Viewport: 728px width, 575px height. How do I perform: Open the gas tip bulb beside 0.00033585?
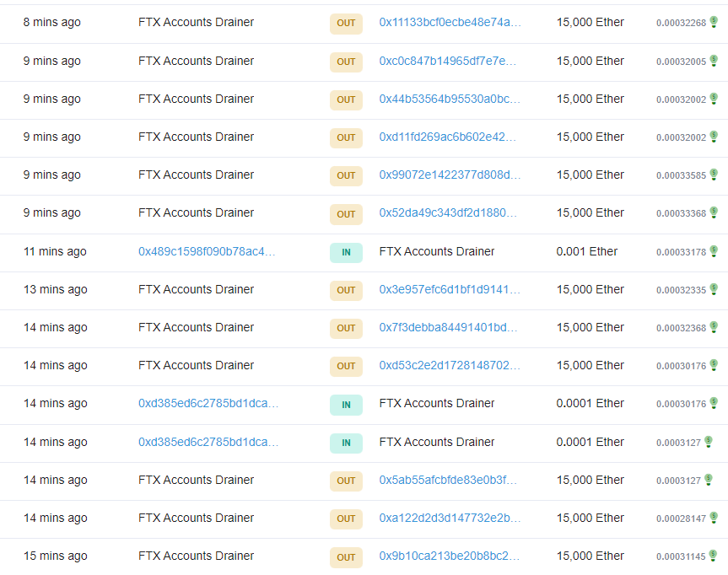pyautogui.click(x=714, y=175)
